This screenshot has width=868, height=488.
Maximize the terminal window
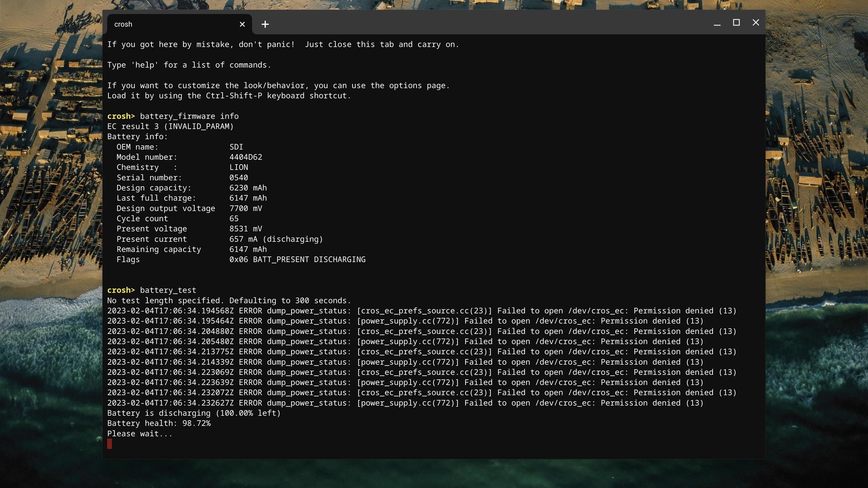(x=736, y=23)
